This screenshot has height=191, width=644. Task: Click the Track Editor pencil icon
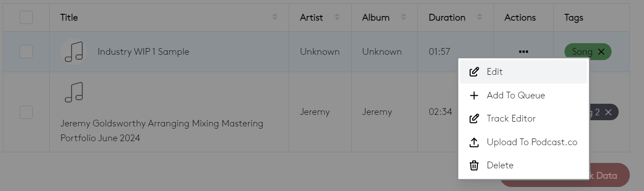[x=474, y=119]
